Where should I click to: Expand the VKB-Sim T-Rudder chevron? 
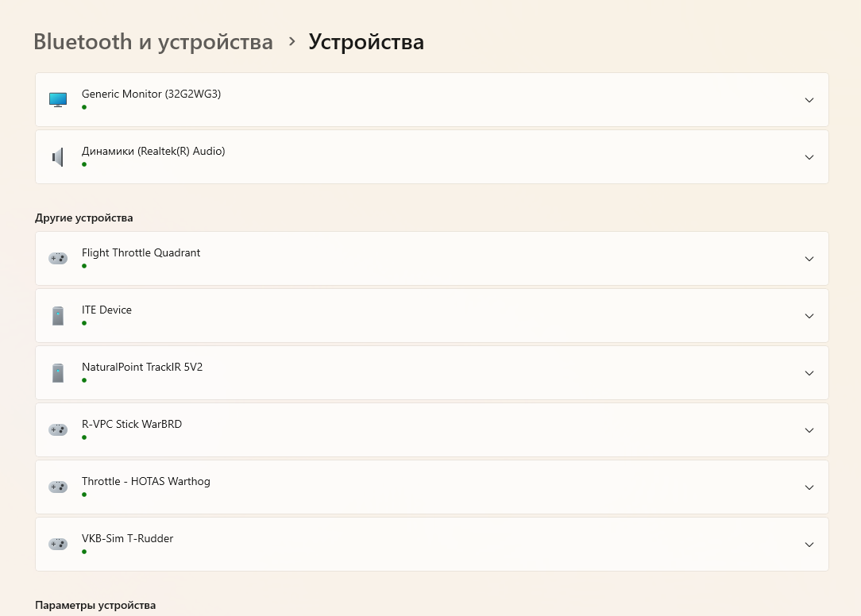point(809,545)
